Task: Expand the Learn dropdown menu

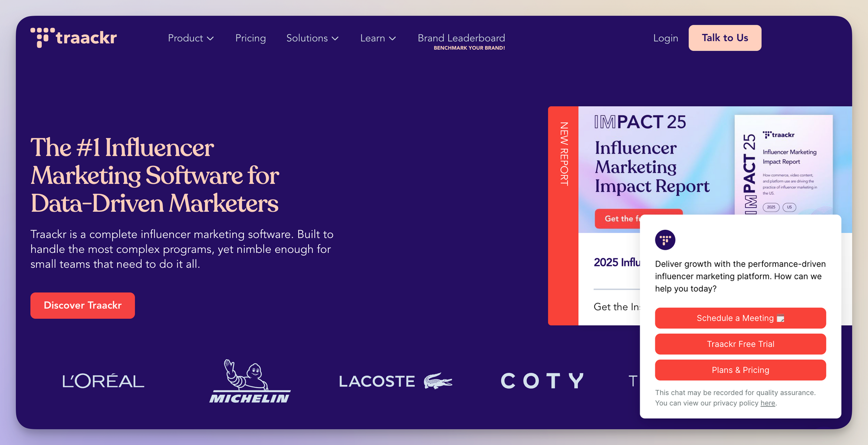Action: tap(378, 38)
